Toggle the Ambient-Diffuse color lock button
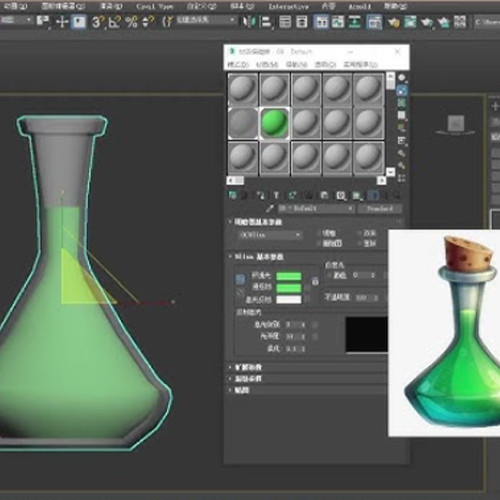The height and width of the screenshot is (500, 500). [241, 279]
